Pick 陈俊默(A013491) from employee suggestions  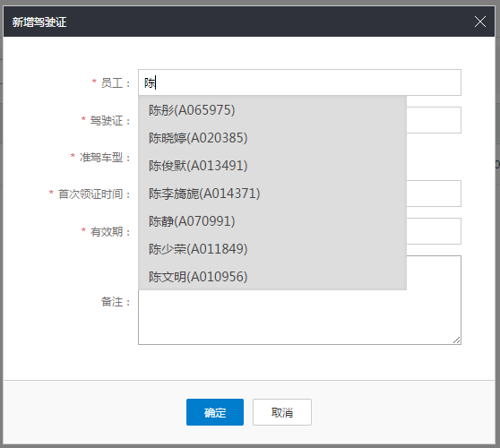[x=272, y=166]
